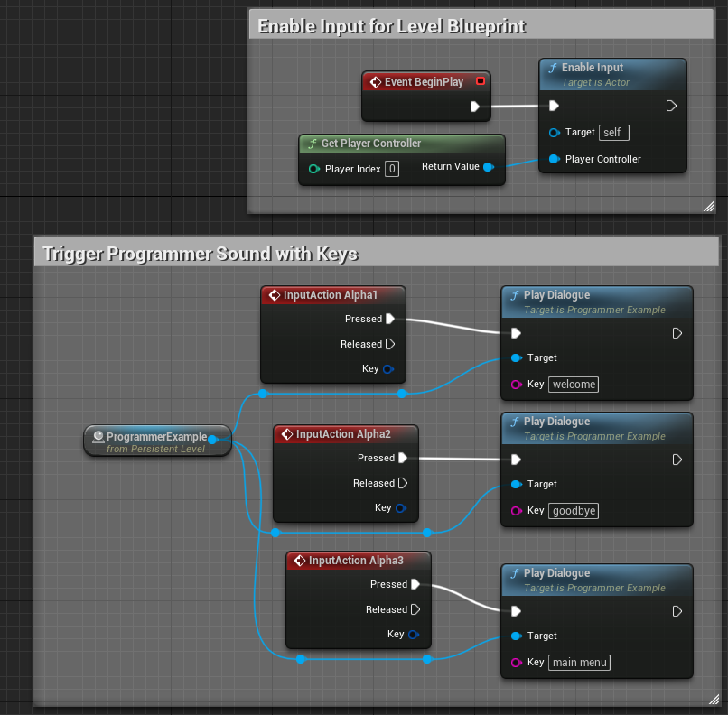Click the Event BeginPlay execution output pin
Viewport: 728px width, 715px height.
477,106
